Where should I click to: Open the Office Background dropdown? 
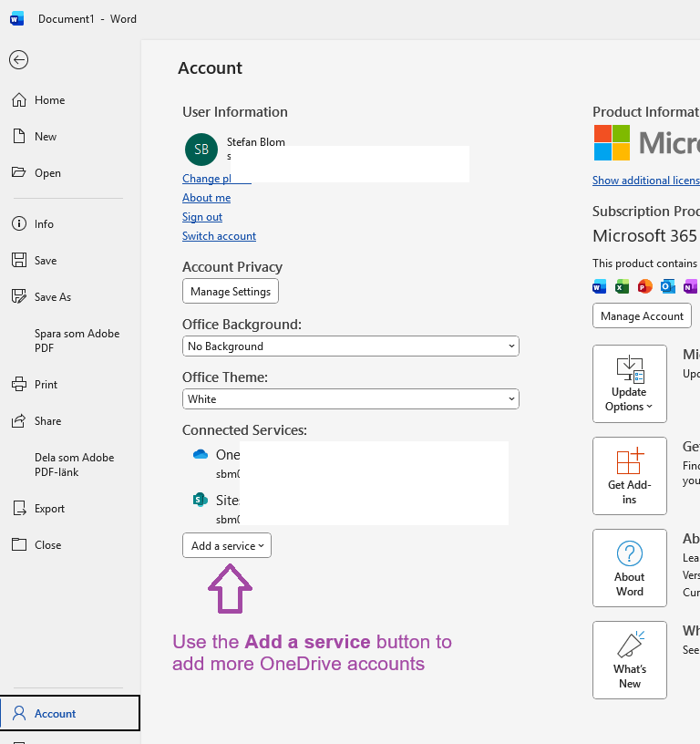[351, 346]
